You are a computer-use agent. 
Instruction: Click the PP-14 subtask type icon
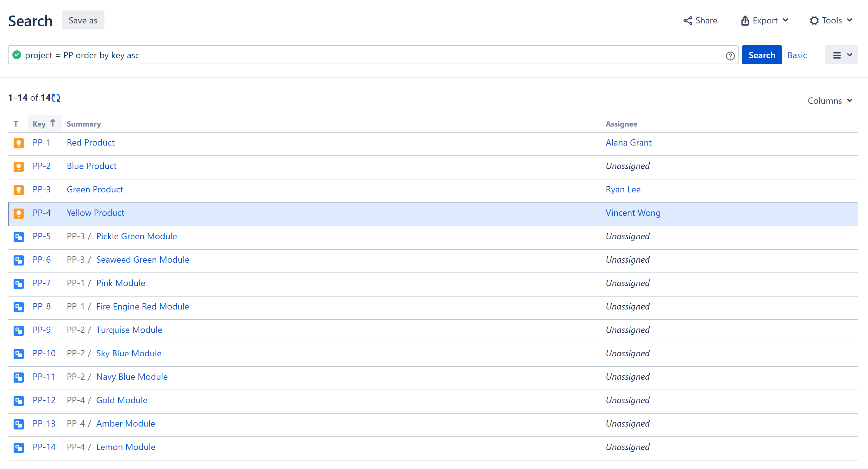(x=19, y=447)
